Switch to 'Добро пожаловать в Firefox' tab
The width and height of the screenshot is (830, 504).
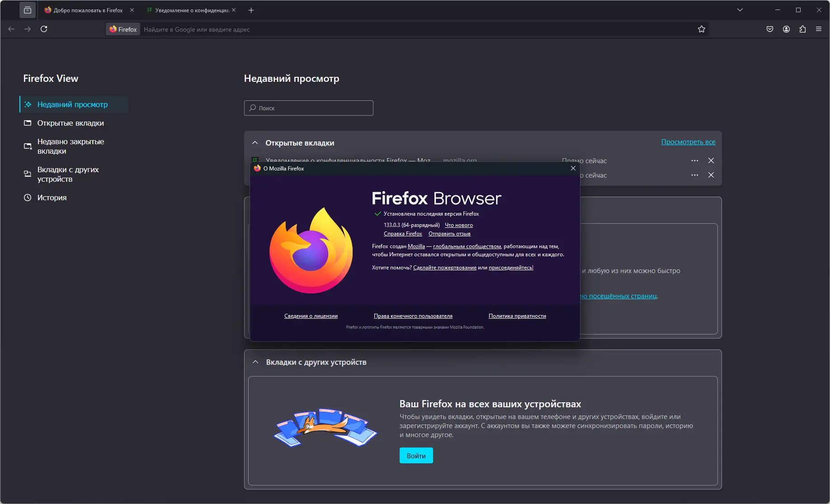coord(89,10)
